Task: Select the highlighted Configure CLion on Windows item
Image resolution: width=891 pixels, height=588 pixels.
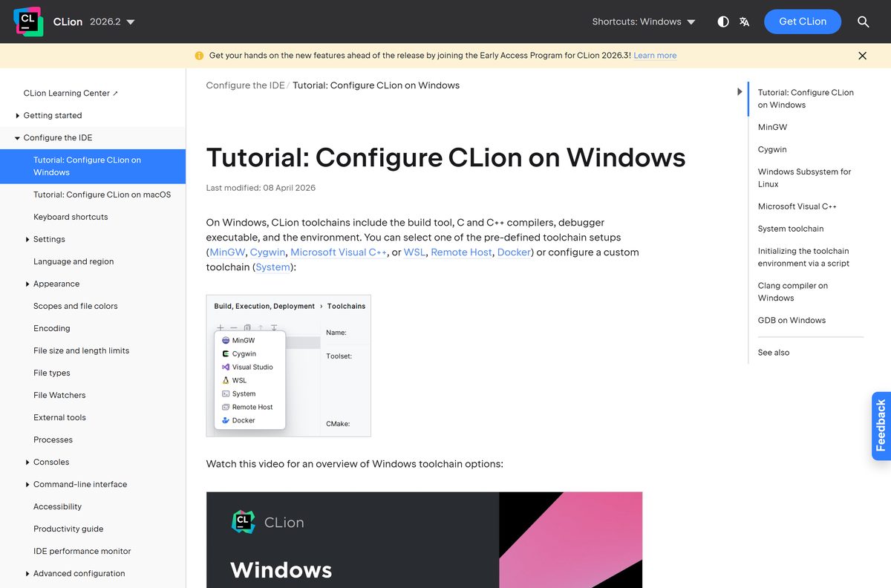Action: (x=93, y=166)
